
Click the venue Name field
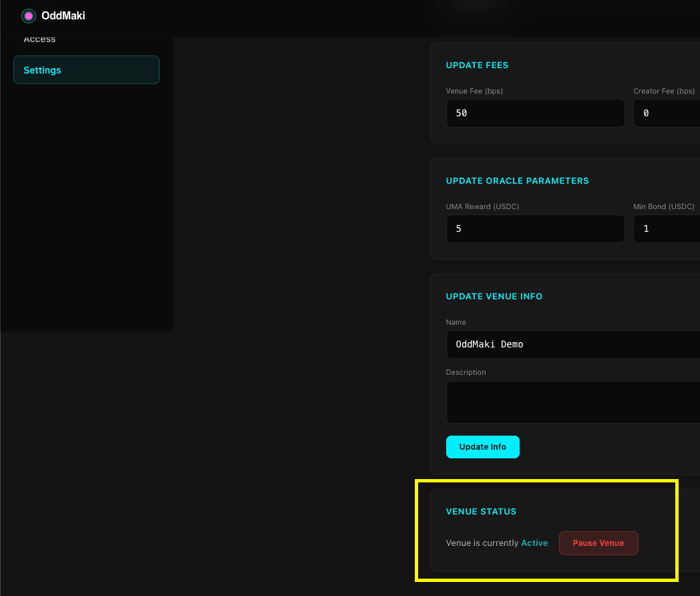pyautogui.click(x=573, y=345)
